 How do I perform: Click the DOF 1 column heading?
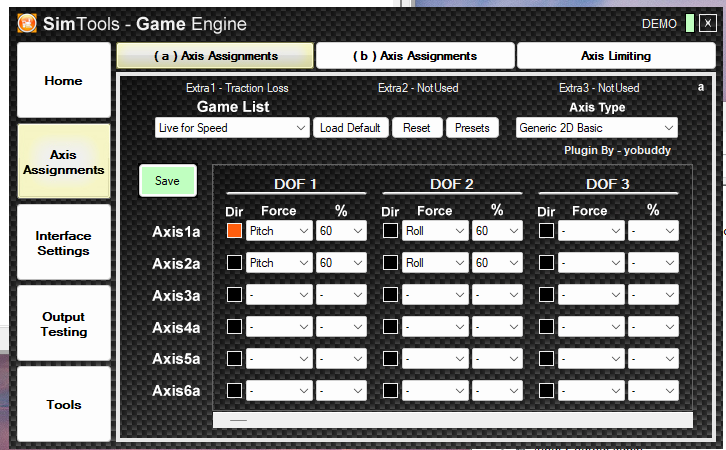[295, 184]
